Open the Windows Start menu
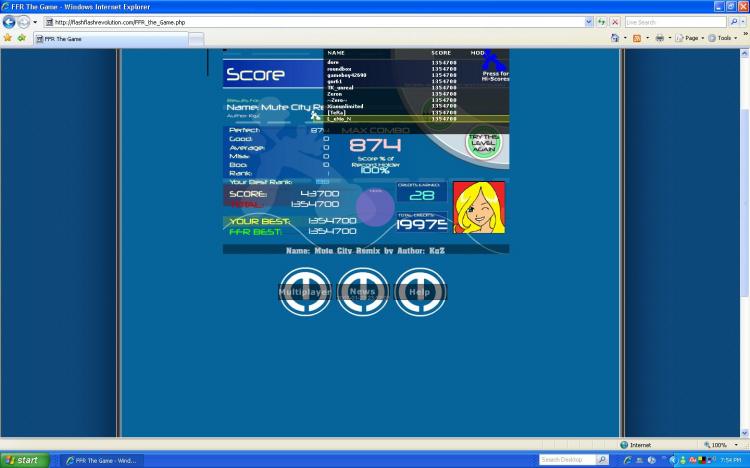This screenshot has width=750, height=468. tap(24, 460)
